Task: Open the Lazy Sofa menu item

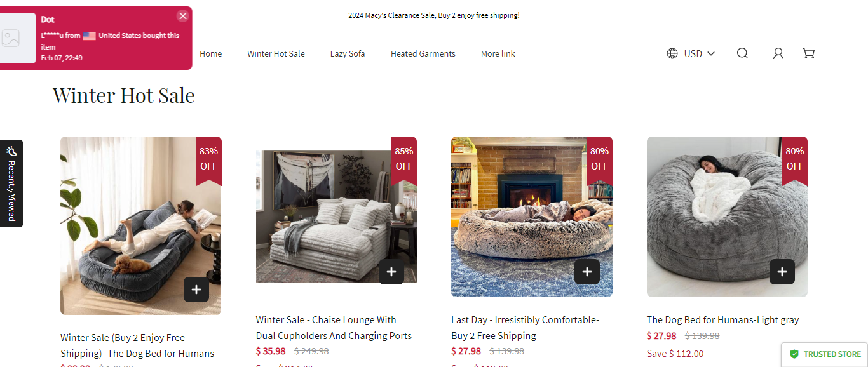Action: pyautogui.click(x=348, y=53)
